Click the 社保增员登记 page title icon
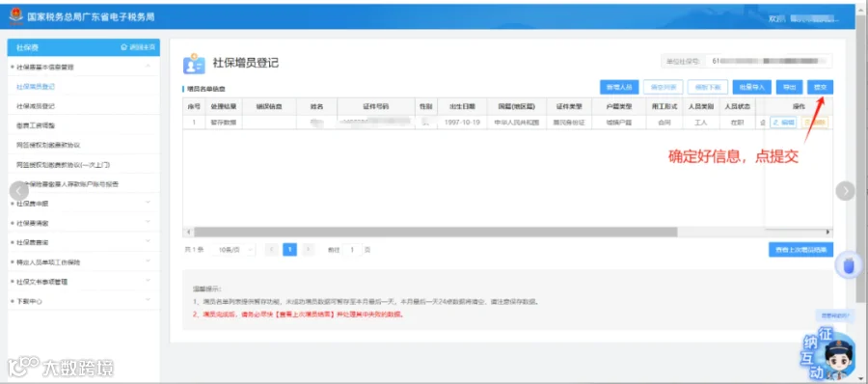The height and width of the screenshot is (384, 868). (194, 64)
